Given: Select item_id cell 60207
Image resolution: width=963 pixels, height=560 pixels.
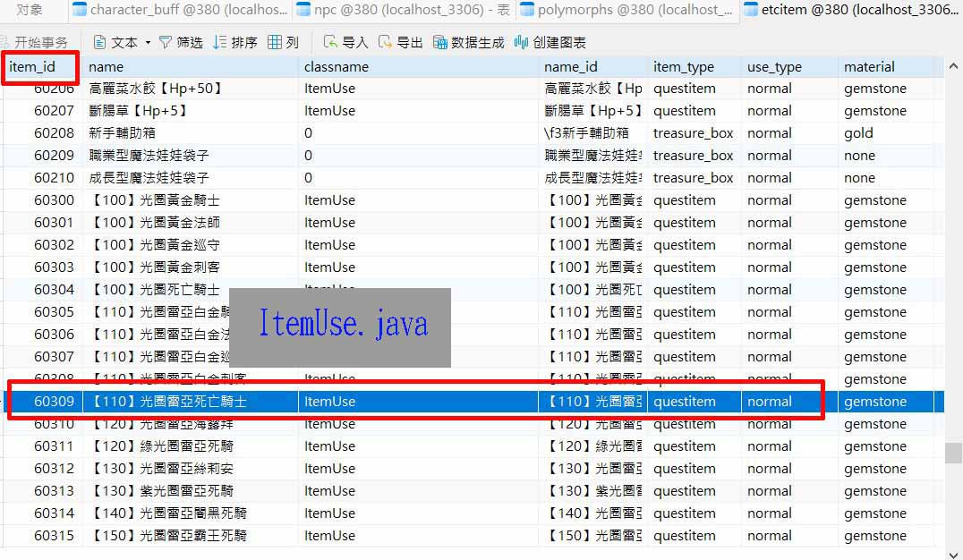Looking at the screenshot, I should [x=54, y=111].
